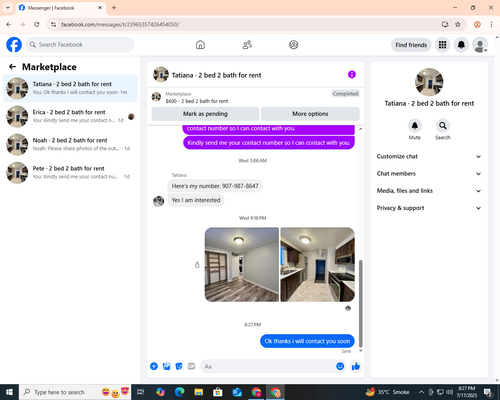Screen dimensions: 500x400
Task: Open the tab search dropdown arrow
Action: coord(7,7)
